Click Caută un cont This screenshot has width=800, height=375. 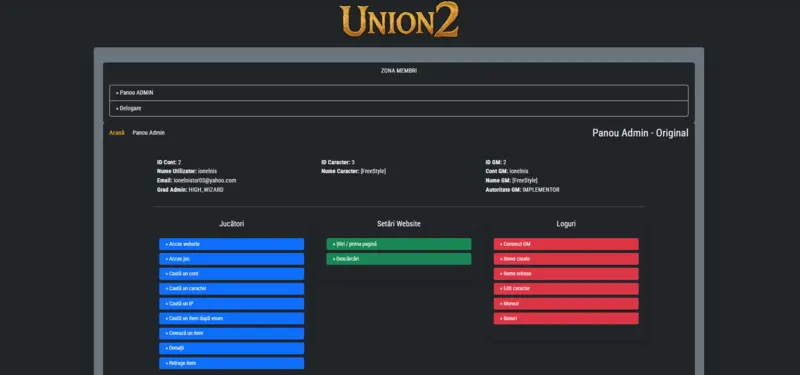[x=232, y=273]
